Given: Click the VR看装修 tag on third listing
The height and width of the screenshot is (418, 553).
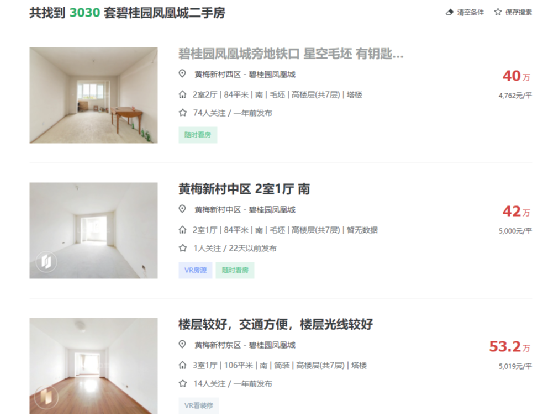Looking at the screenshot, I should [198, 406].
